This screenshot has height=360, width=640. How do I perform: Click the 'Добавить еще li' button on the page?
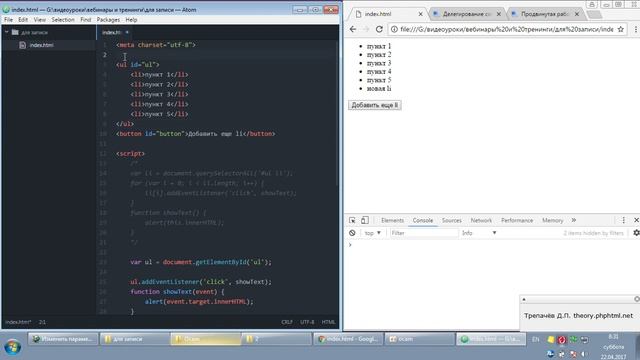[375, 105]
